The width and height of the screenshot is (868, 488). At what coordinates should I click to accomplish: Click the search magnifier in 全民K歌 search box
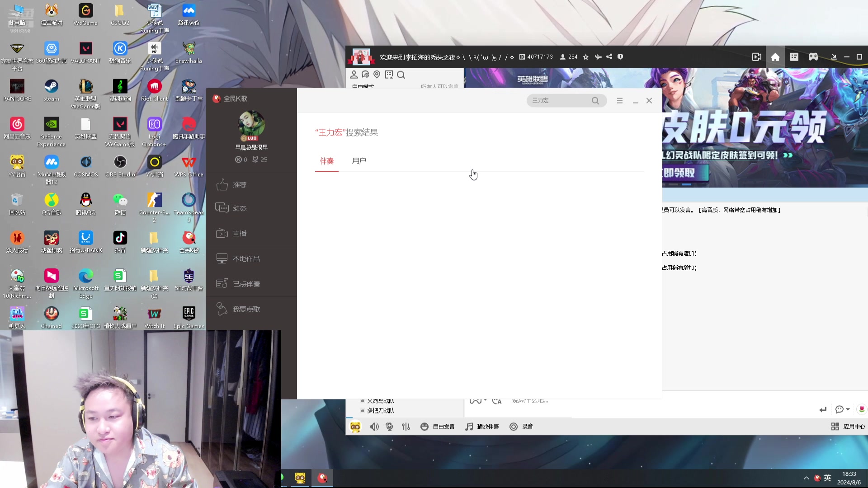[595, 101]
